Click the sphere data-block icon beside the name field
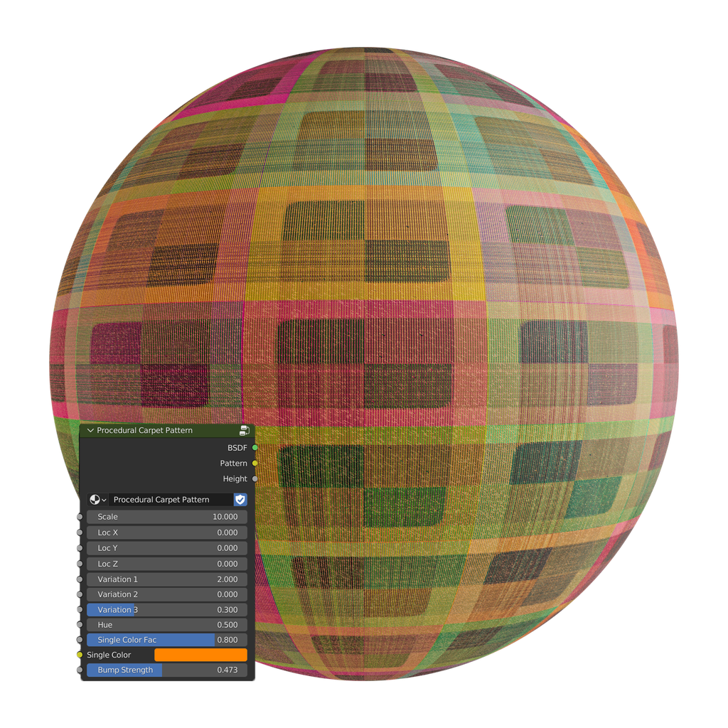Image resolution: width=728 pixels, height=728 pixels. coord(95,500)
